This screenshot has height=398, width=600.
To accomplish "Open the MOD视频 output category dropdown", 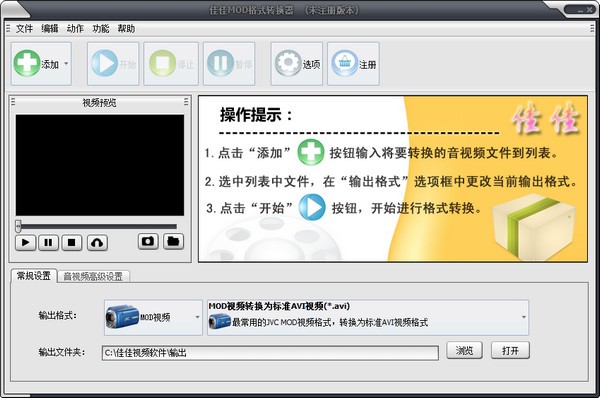I will [x=153, y=317].
